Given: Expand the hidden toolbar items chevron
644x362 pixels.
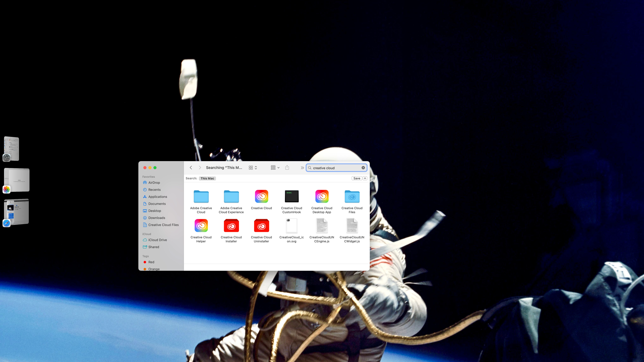Looking at the screenshot, I should click(302, 168).
